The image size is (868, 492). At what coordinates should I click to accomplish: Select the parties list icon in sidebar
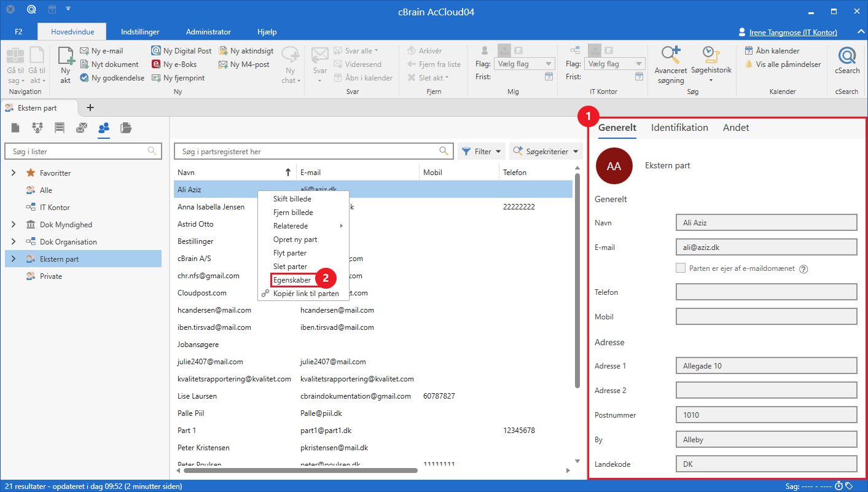click(x=103, y=128)
